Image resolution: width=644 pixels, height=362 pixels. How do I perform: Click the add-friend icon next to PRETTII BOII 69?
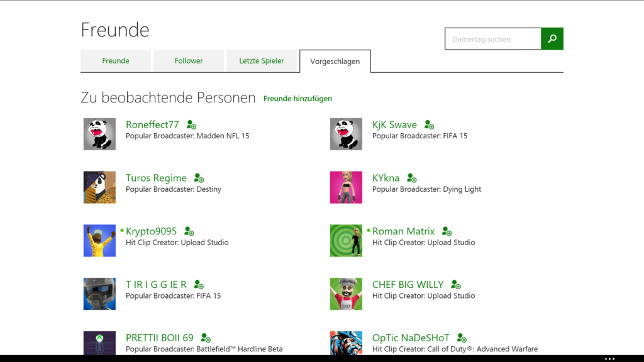[x=204, y=337]
